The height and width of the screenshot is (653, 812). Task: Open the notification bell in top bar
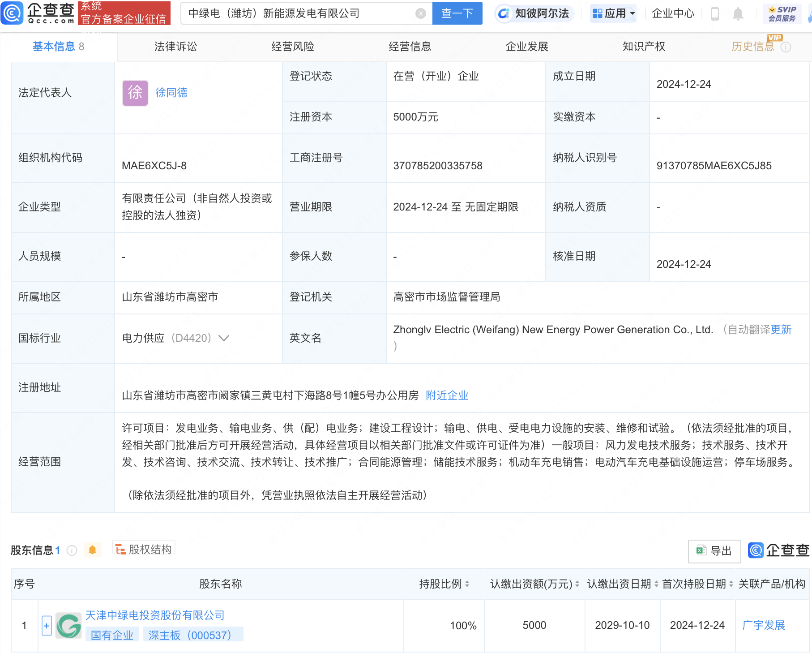(739, 13)
